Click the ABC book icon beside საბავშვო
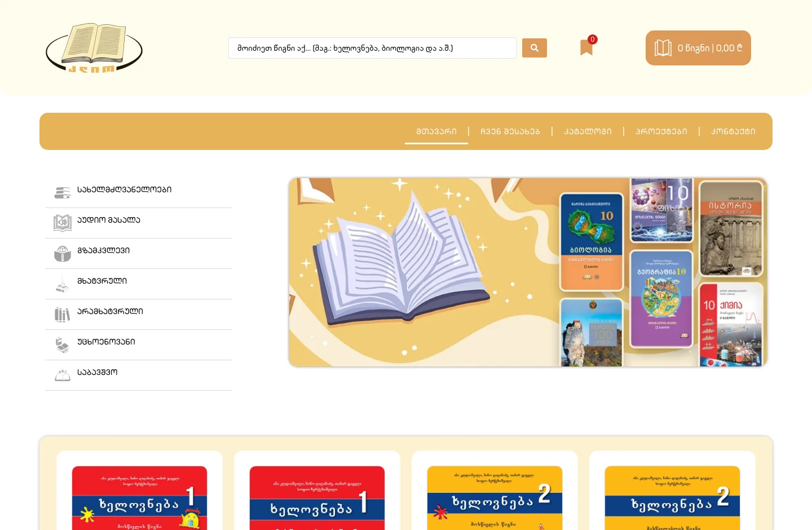This screenshot has height=530, width=812. coord(63,376)
